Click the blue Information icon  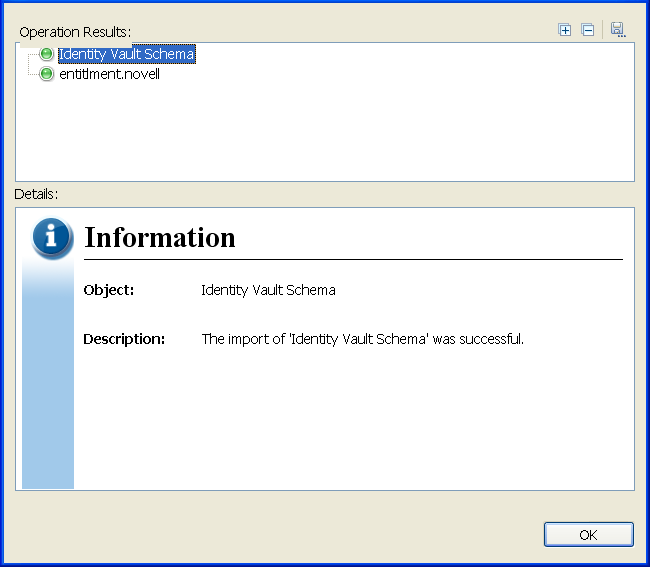click(52, 237)
